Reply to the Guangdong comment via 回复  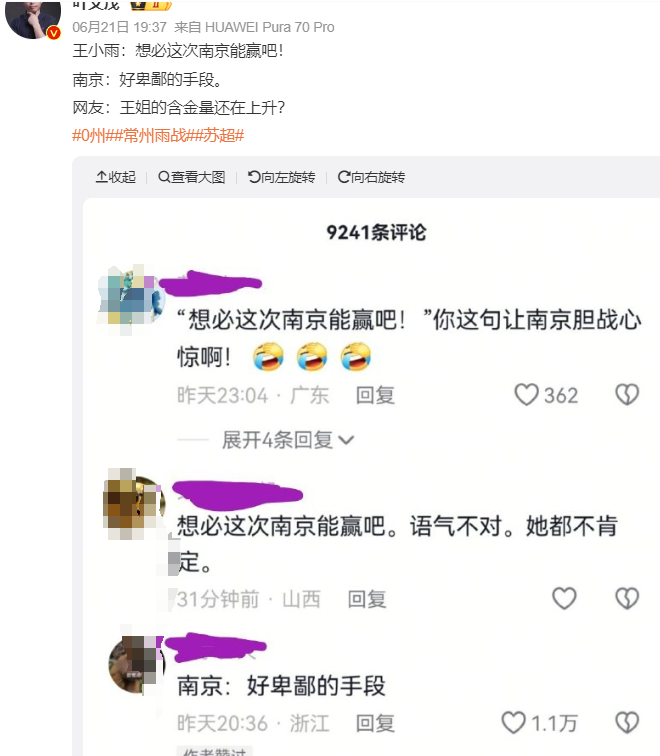[x=375, y=395]
